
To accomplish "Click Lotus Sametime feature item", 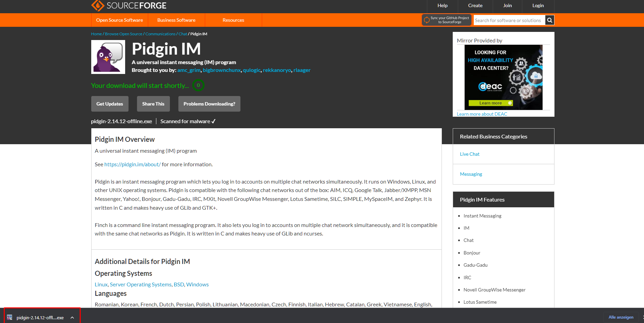I will point(480,302).
